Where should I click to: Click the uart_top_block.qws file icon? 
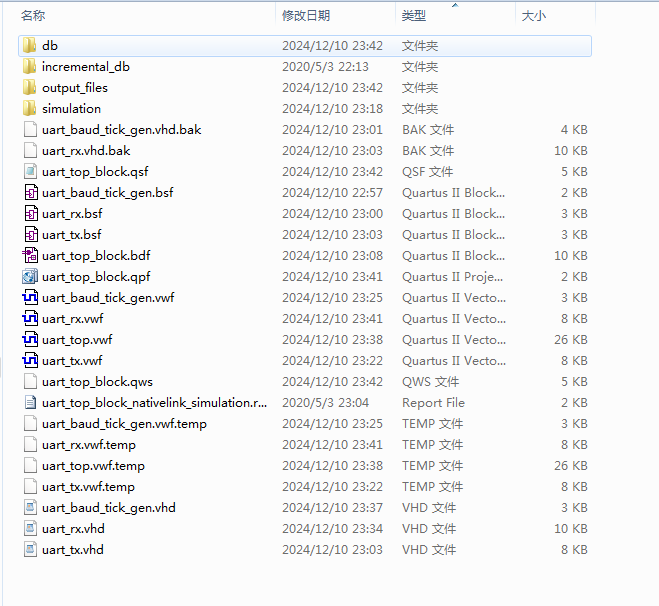30,382
